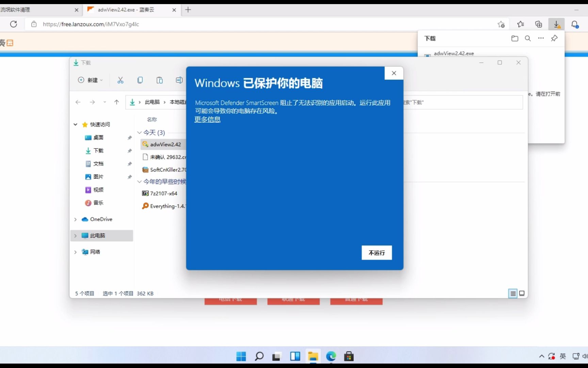Select the adwView2.42 file
The image size is (588, 368).
pyautogui.click(x=163, y=144)
